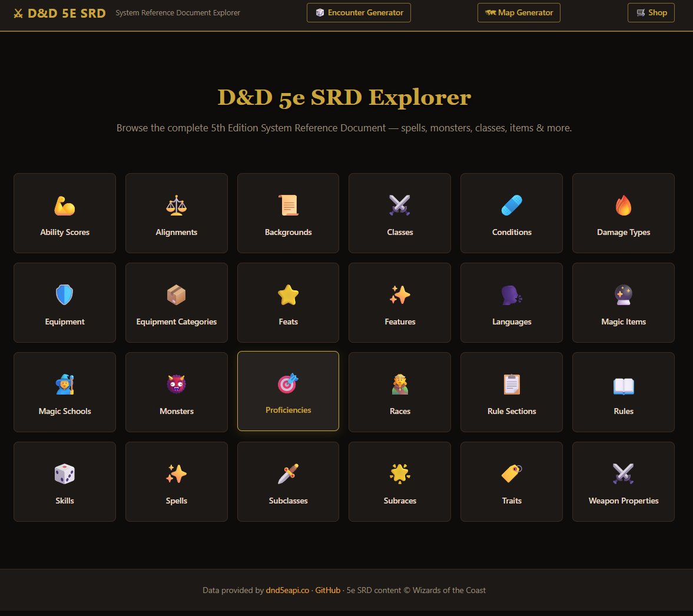Click the Damage Types label

click(x=623, y=232)
